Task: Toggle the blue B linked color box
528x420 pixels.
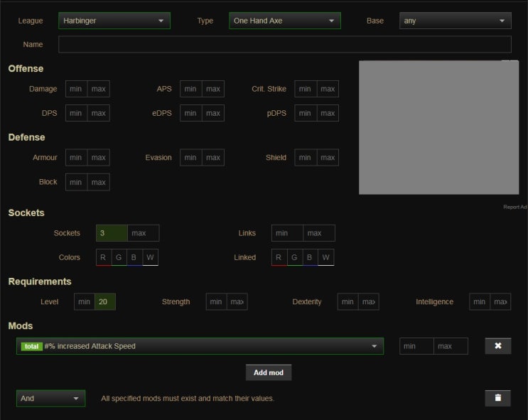Action: point(310,257)
